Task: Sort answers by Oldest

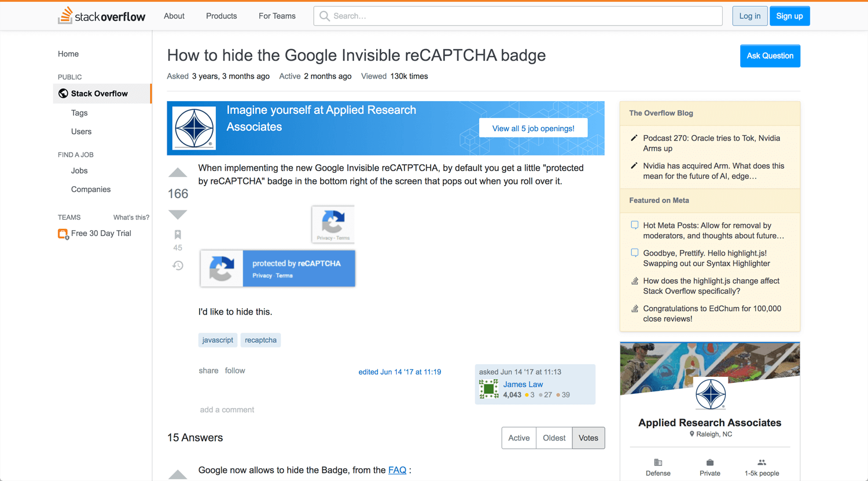Action: click(x=554, y=438)
